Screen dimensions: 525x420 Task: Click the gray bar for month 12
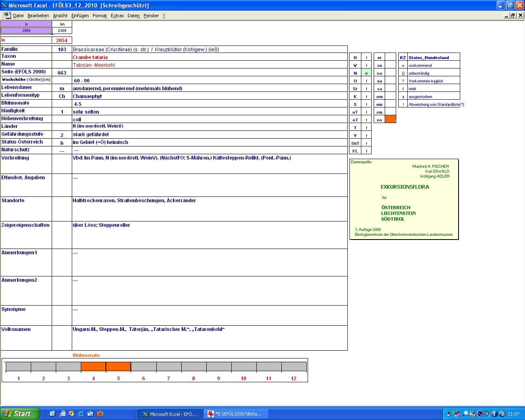pyautogui.click(x=294, y=366)
